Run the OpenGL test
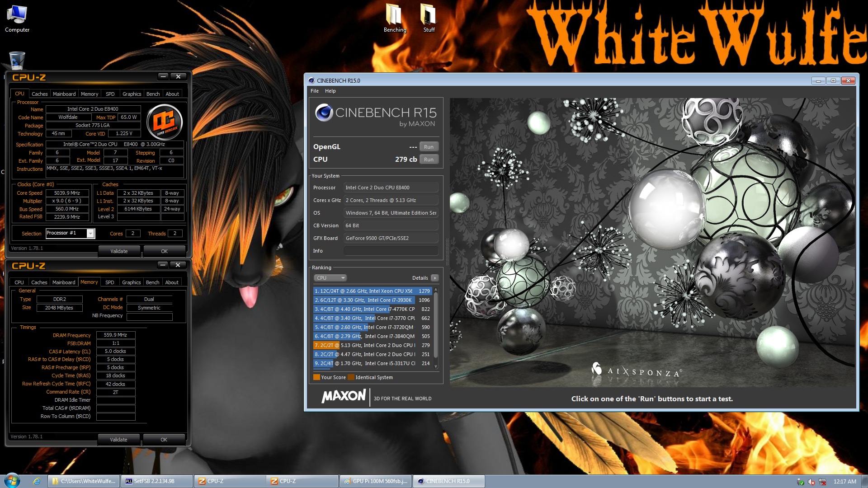This screenshot has width=868, height=488. [x=429, y=147]
